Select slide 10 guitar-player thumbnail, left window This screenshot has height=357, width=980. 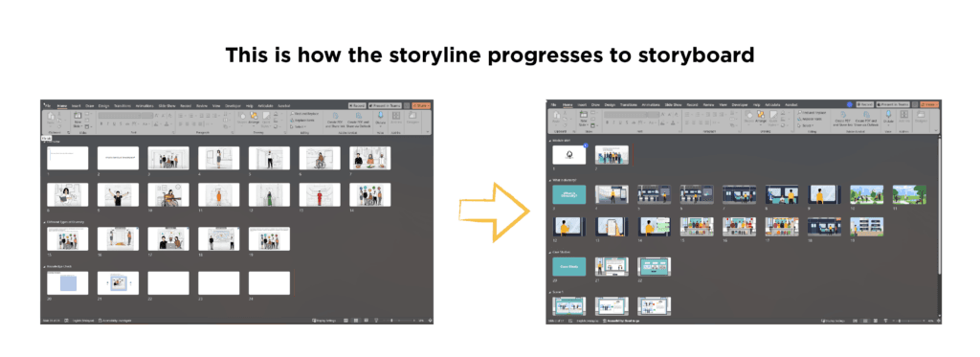168,194
